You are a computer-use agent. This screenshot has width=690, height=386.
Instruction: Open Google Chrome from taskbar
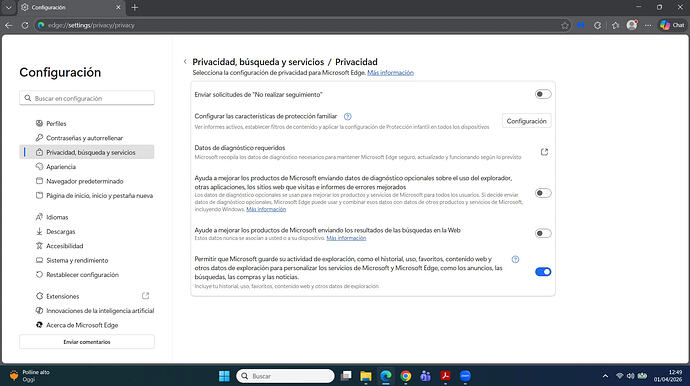[406, 376]
